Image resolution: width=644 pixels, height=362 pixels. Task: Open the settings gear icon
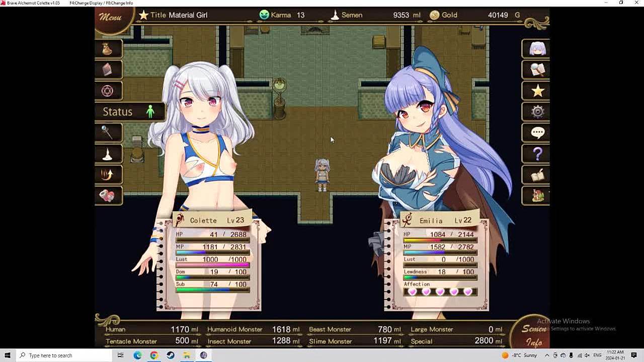(x=537, y=112)
